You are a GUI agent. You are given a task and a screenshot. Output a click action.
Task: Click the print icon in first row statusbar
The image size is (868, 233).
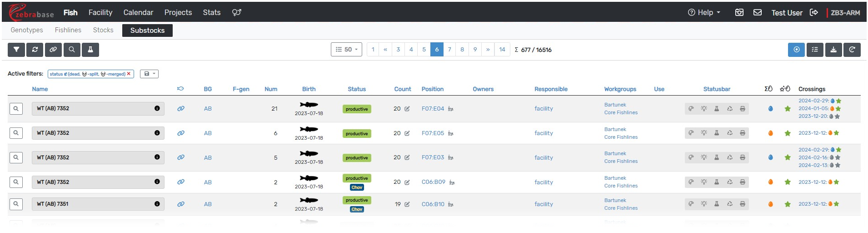pyautogui.click(x=743, y=109)
